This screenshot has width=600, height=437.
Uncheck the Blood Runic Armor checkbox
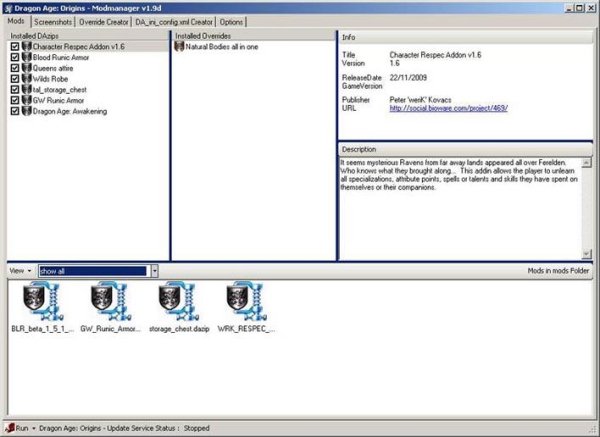(15, 57)
